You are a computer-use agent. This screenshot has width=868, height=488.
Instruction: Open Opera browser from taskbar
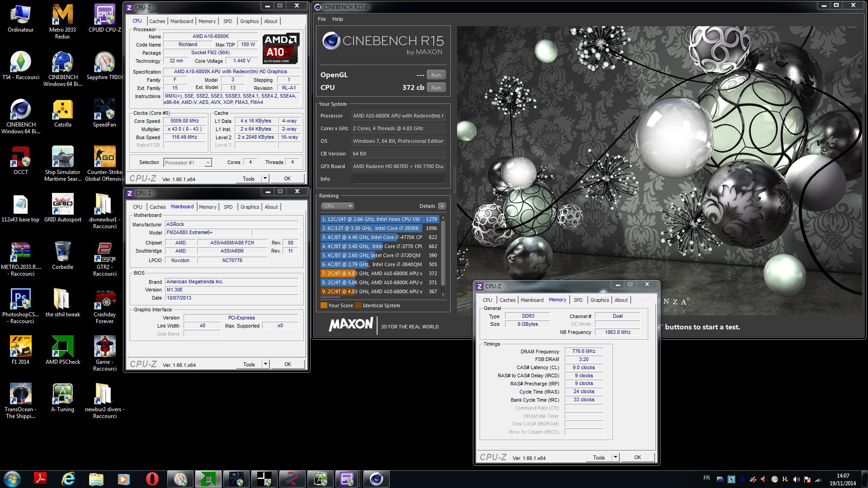tap(152, 479)
